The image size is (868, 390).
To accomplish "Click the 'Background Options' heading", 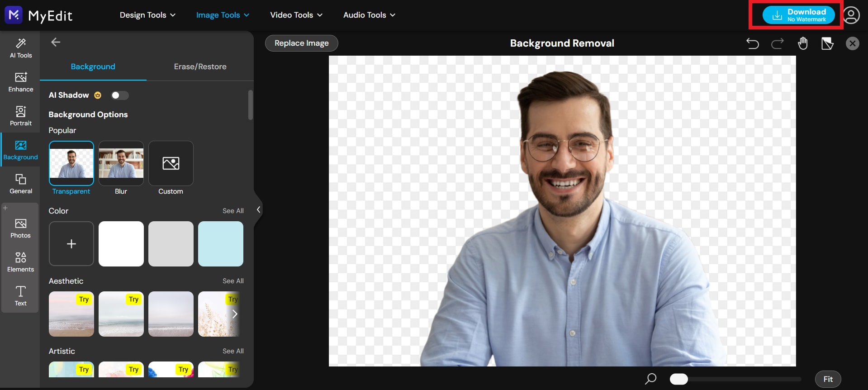I will coord(88,114).
